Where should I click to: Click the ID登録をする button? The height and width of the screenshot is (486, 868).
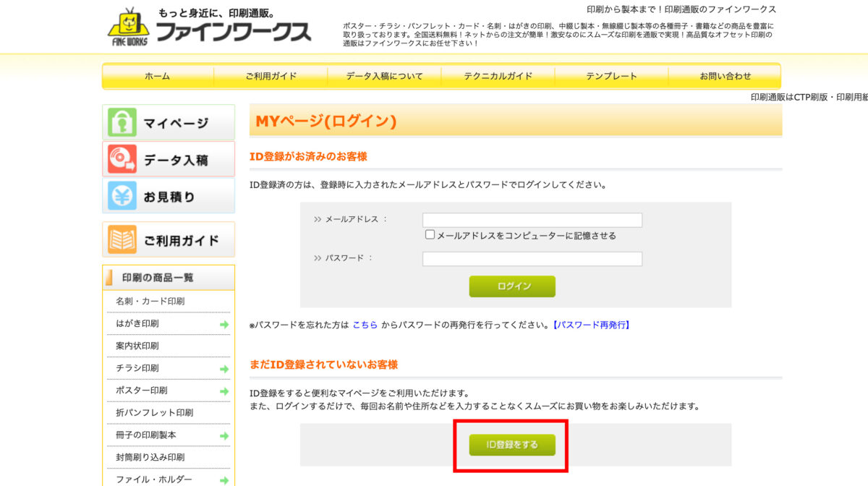coord(512,445)
